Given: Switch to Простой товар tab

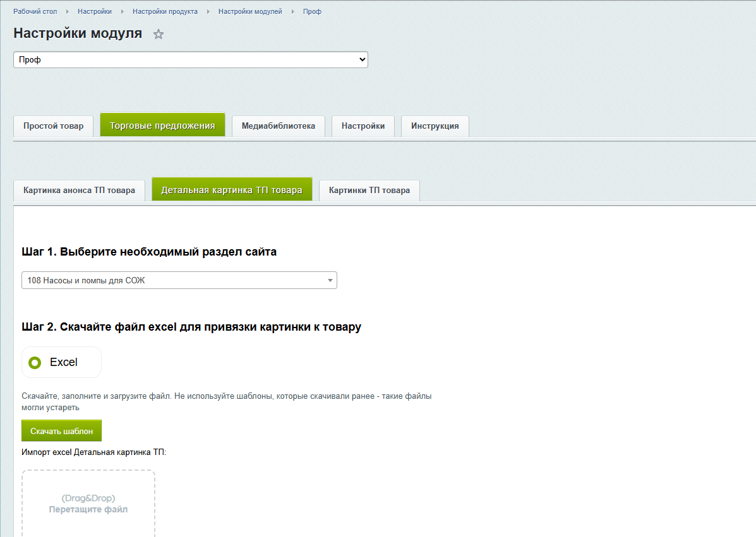Looking at the screenshot, I should coord(53,126).
